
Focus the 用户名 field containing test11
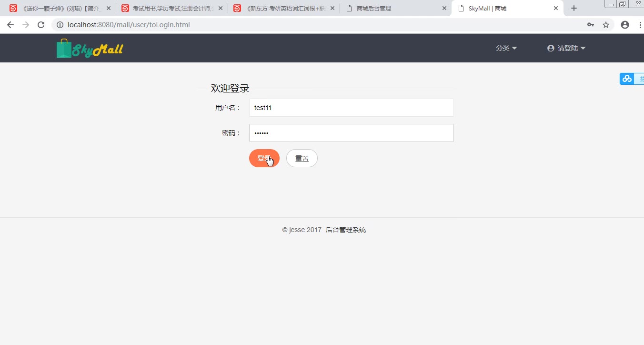tap(352, 108)
